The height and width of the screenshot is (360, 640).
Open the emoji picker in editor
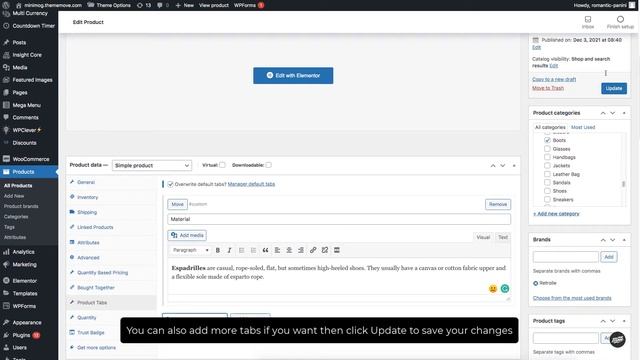point(493,289)
